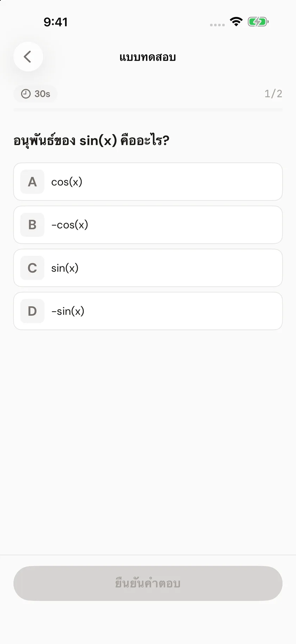Tap the clock icon in timer pill
Viewport: 296px width, 644px height.
26,94
